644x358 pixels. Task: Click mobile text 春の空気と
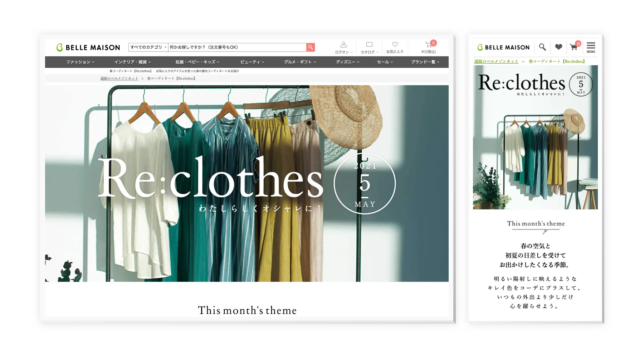tap(535, 246)
